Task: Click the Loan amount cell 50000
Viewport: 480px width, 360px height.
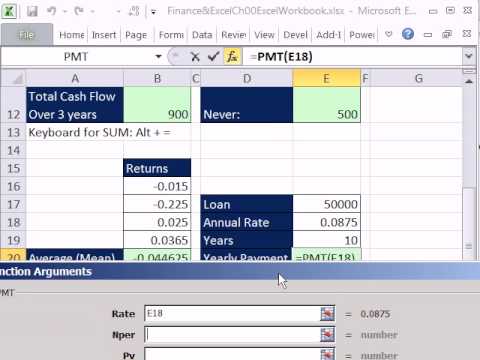Action: [327, 204]
